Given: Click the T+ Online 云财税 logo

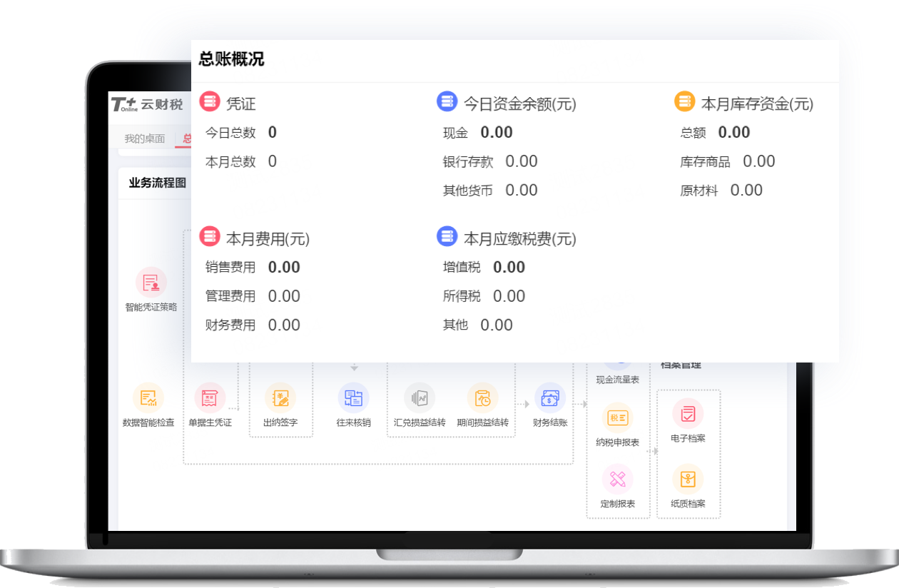Looking at the screenshot, I should tap(147, 104).
